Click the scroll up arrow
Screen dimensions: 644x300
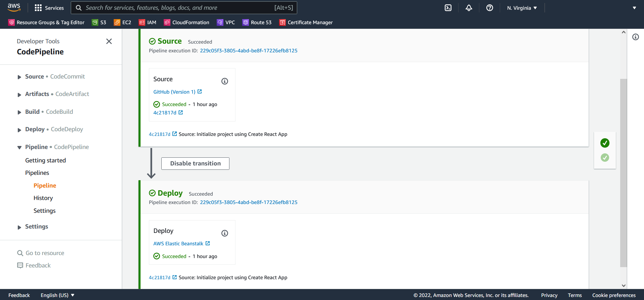[x=624, y=32]
